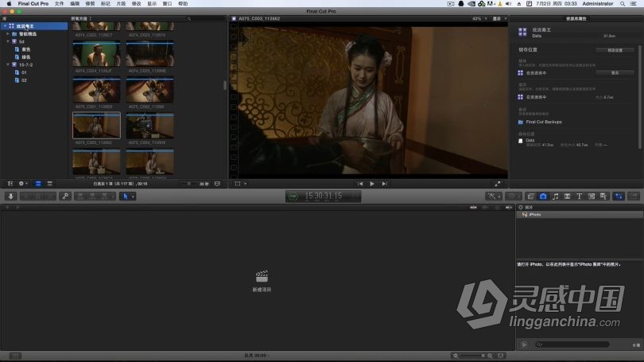This screenshot has width=644, height=362.
Task: Open the enhancements magic wand menu
Action: pyautogui.click(x=492, y=197)
